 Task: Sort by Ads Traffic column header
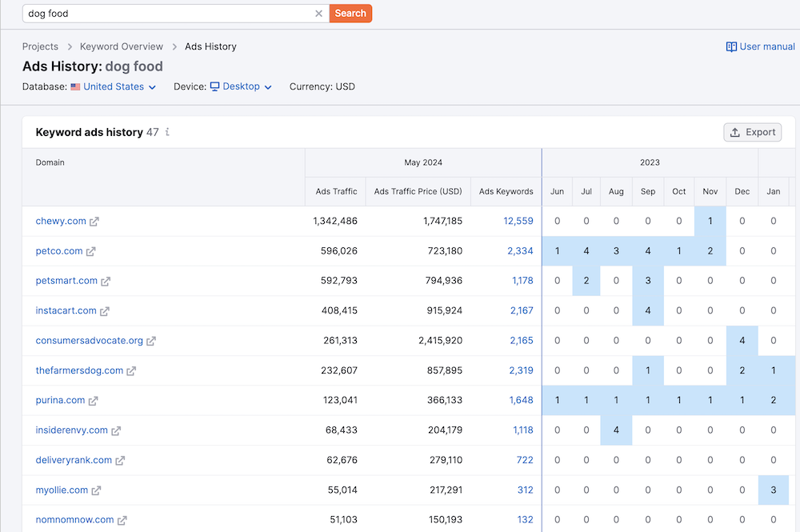pyautogui.click(x=336, y=192)
